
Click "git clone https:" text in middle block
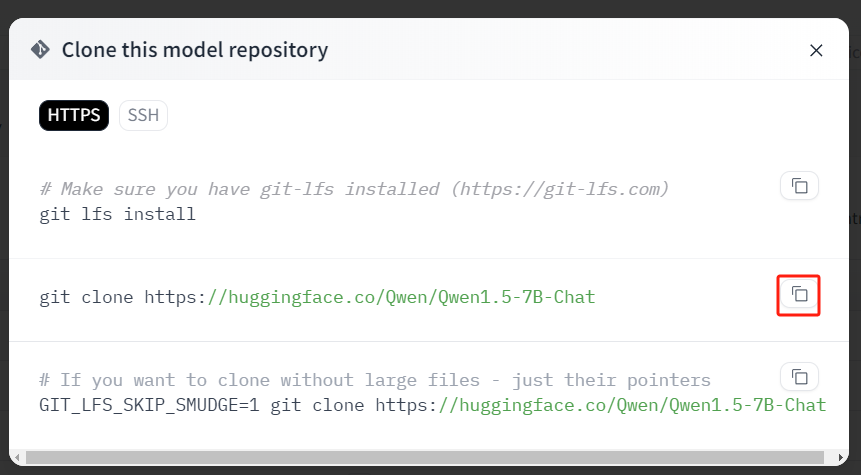click(x=122, y=297)
